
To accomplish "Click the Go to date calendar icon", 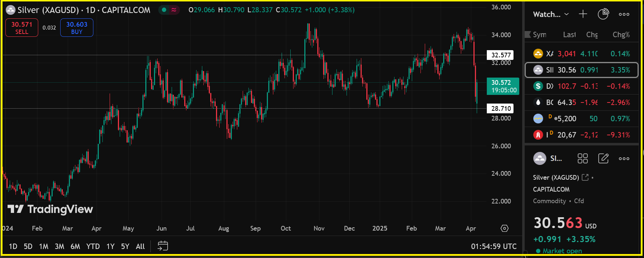I will pos(163,246).
